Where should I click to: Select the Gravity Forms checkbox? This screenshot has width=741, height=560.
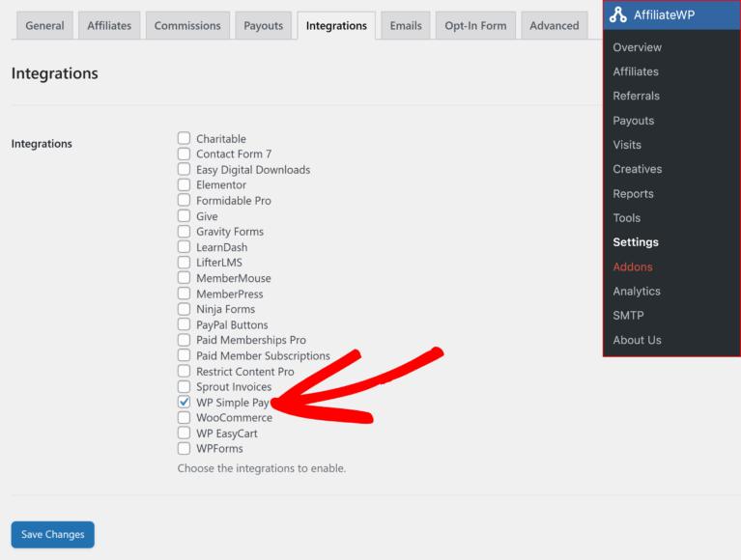point(184,232)
